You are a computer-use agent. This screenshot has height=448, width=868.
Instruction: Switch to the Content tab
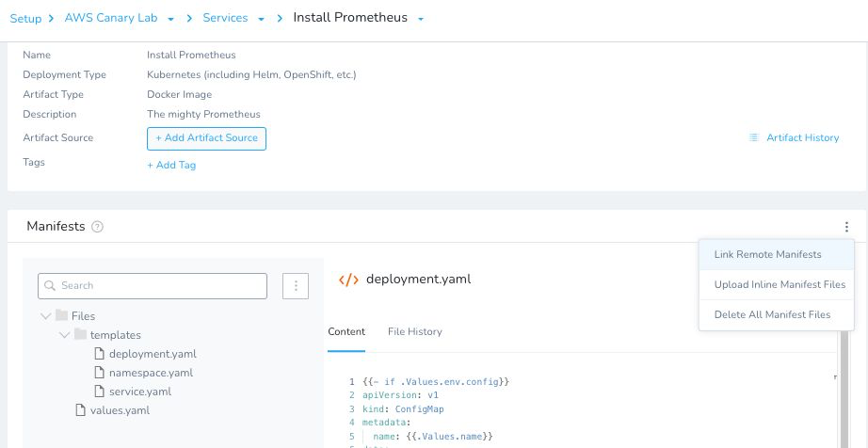click(346, 331)
